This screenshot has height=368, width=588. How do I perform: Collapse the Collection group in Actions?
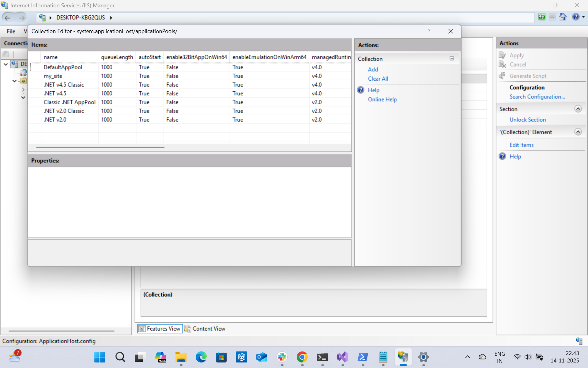tap(452, 59)
